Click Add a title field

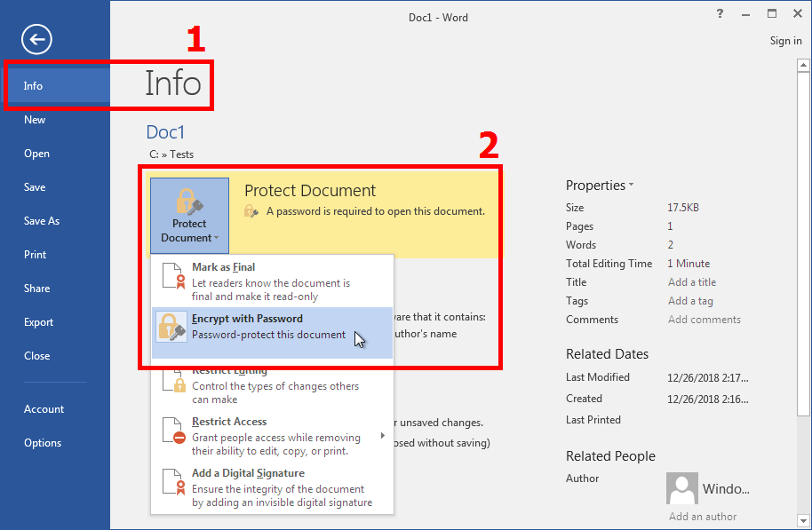(692, 282)
